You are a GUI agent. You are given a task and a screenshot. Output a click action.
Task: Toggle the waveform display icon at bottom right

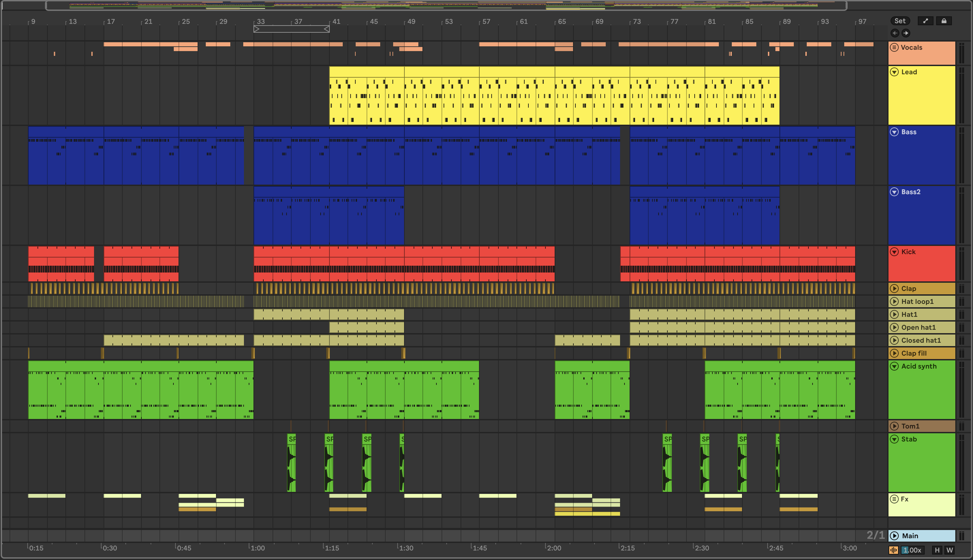(893, 550)
